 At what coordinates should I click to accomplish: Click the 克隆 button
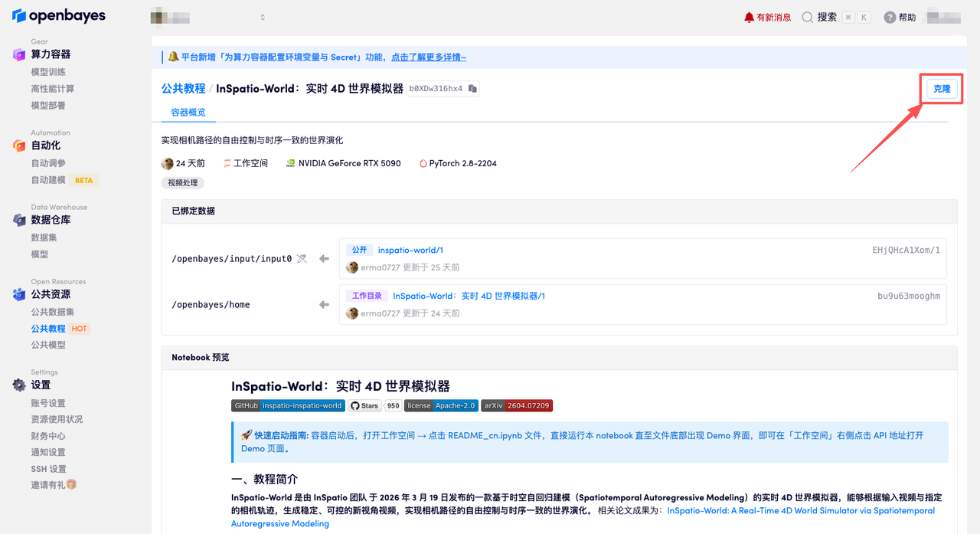point(942,89)
